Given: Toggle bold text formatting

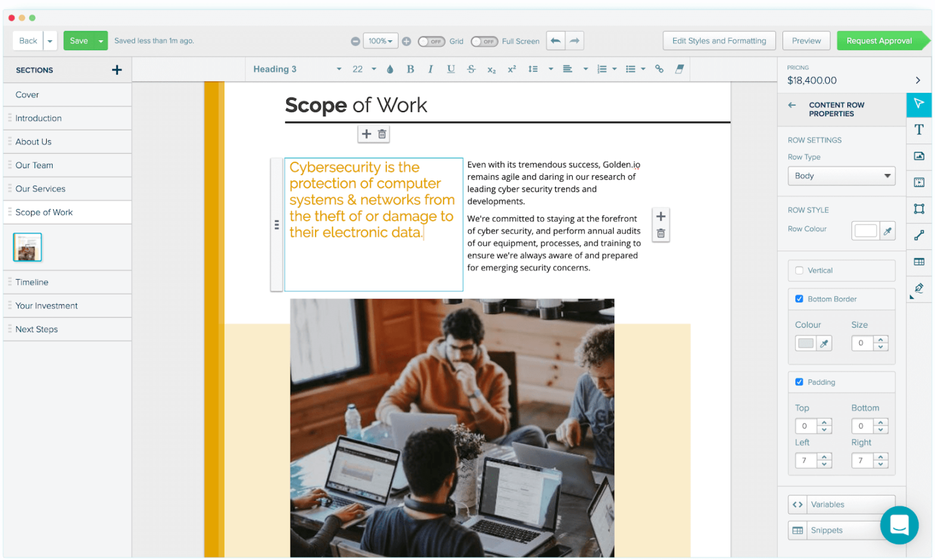Looking at the screenshot, I should (x=410, y=69).
